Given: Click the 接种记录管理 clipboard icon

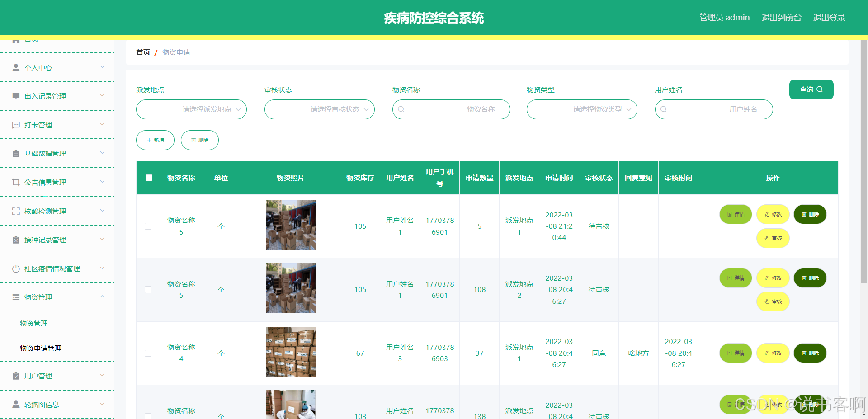Looking at the screenshot, I should coord(16,240).
